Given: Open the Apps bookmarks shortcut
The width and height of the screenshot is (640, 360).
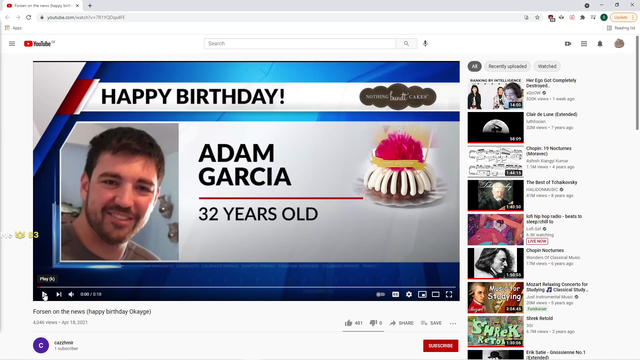Looking at the screenshot, I should coord(13,28).
